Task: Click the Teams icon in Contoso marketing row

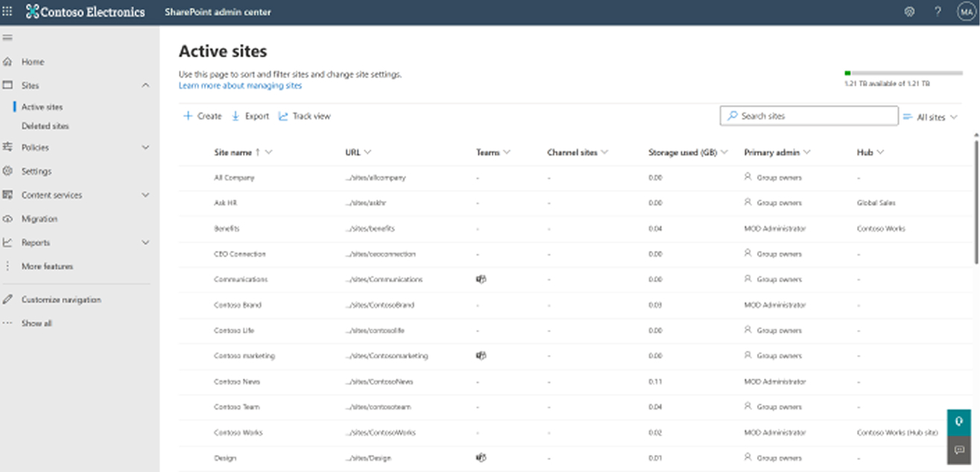Action: 481,356
